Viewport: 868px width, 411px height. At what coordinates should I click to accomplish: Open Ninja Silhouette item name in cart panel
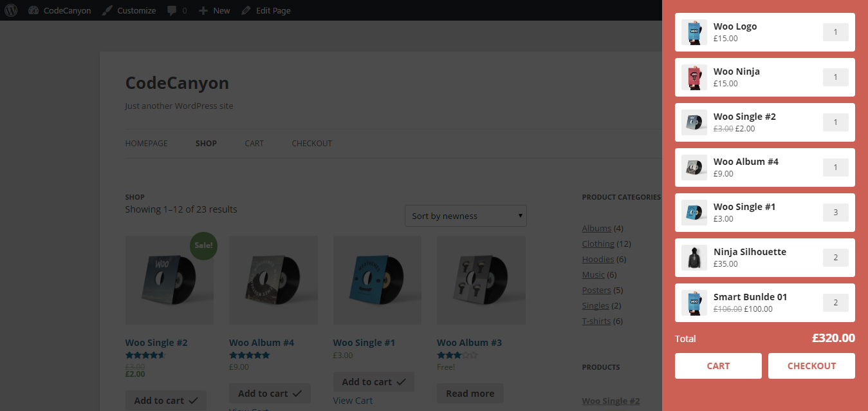click(x=750, y=252)
